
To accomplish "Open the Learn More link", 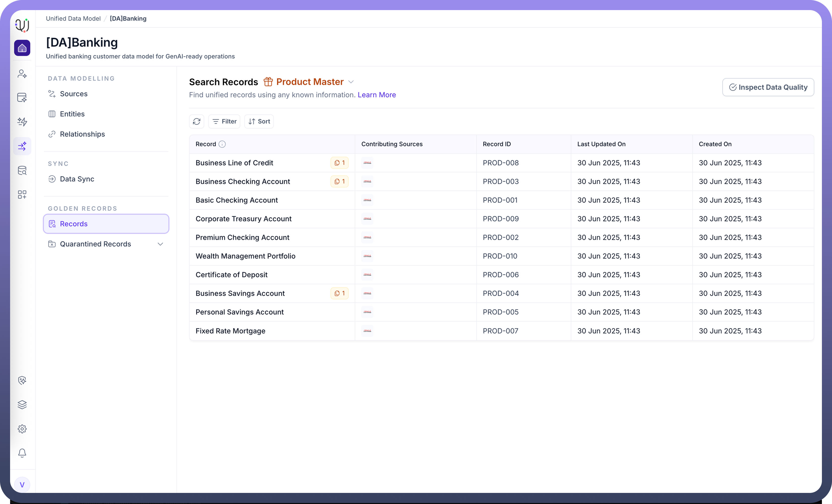I will pyautogui.click(x=376, y=95).
